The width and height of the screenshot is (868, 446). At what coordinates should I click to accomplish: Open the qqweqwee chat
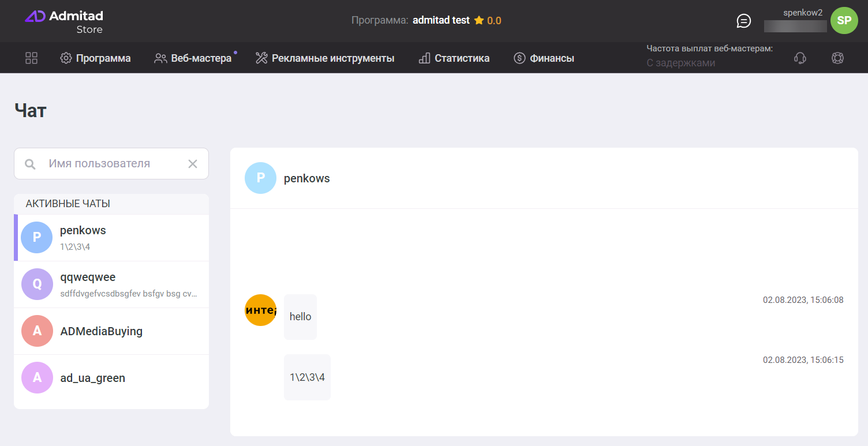click(x=111, y=284)
